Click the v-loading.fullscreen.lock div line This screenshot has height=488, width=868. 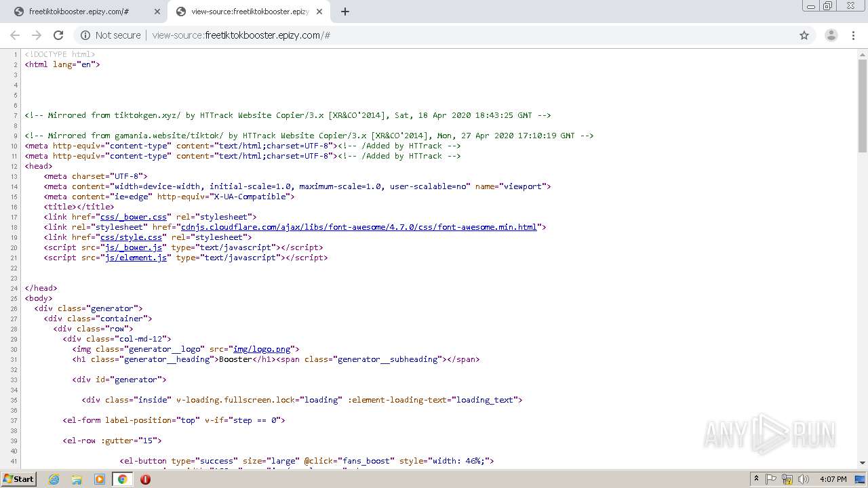(302, 400)
